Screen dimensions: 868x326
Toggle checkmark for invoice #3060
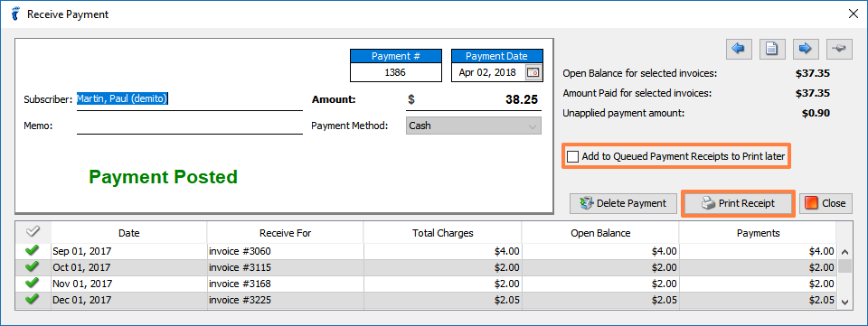pos(33,251)
